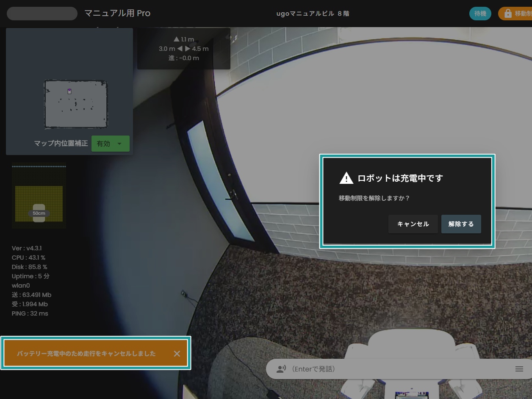
Task: Select the robot position marker on the minimap
Action: pos(69,91)
